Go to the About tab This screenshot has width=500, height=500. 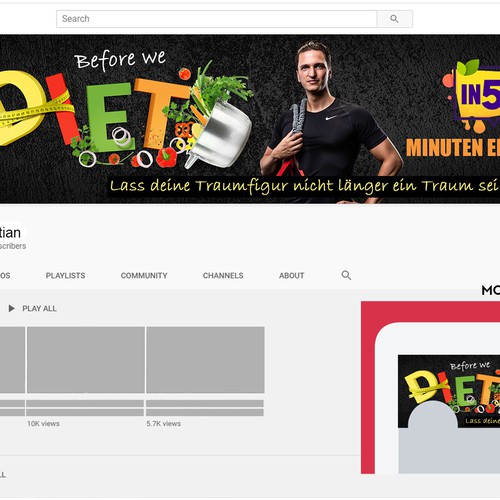tap(292, 276)
